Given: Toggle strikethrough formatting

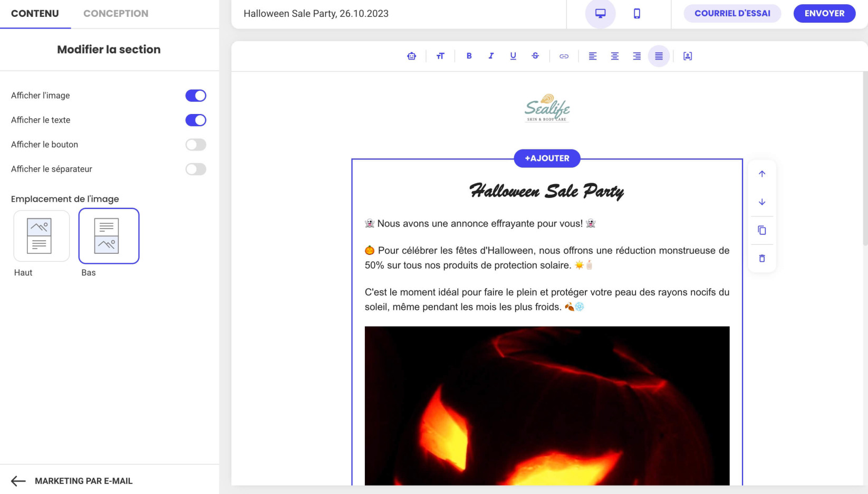Looking at the screenshot, I should pyautogui.click(x=535, y=56).
